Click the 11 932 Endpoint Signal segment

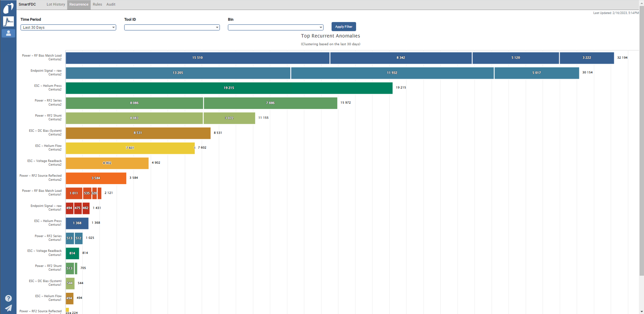pyautogui.click(x=392, y=73)
